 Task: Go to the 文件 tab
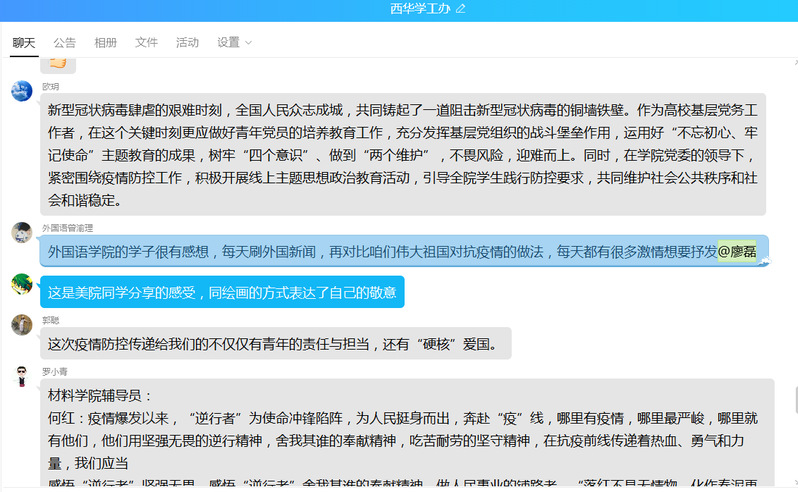tap(146, 43)
